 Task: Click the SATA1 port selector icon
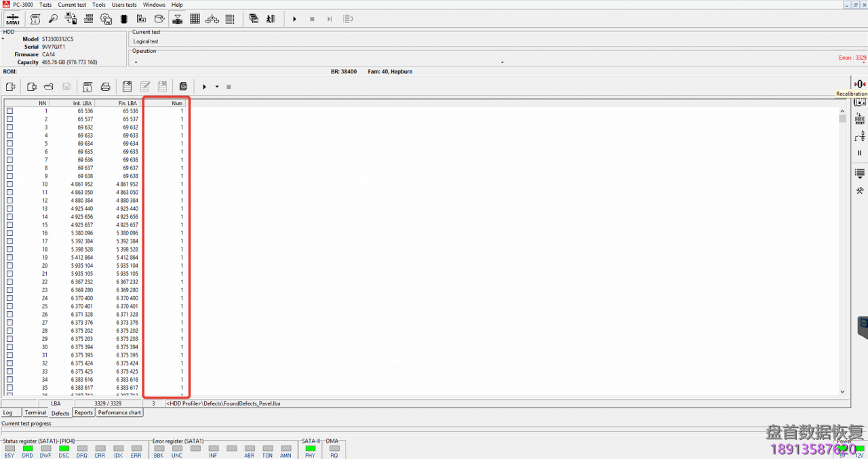pyautogui.click(x=12, y=19)
